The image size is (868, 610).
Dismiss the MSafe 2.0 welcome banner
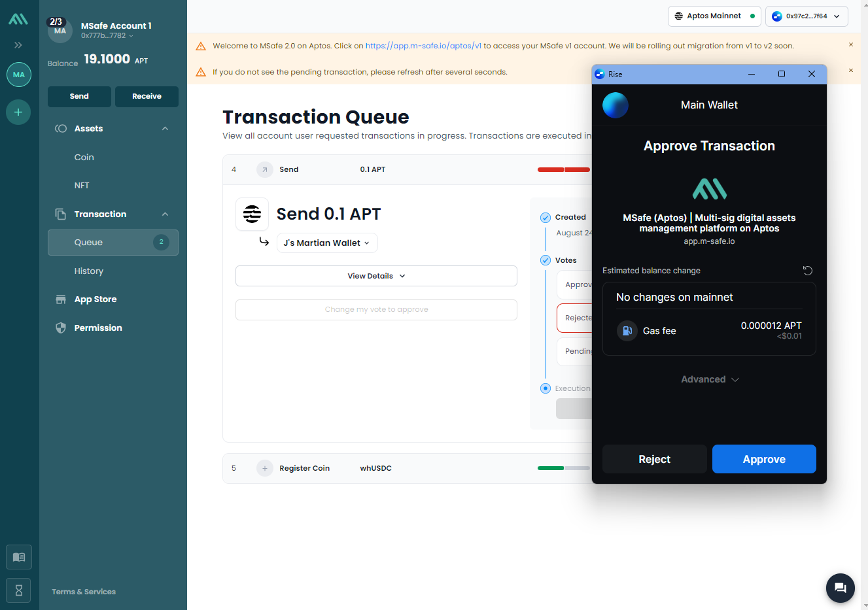(x=850, y=45)
